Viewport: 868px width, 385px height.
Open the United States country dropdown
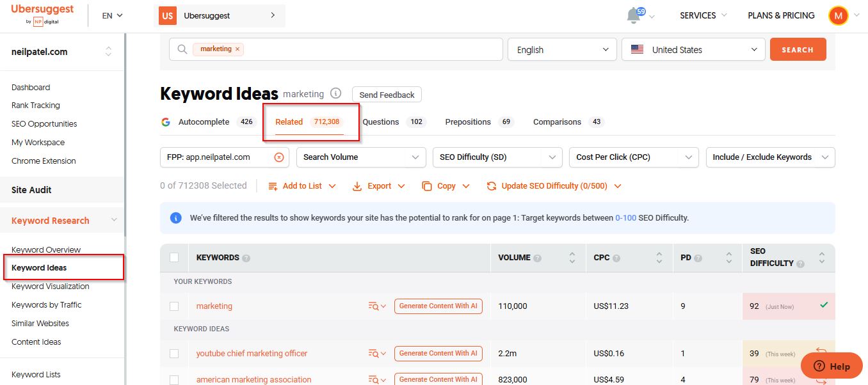[x=693, y=50]
